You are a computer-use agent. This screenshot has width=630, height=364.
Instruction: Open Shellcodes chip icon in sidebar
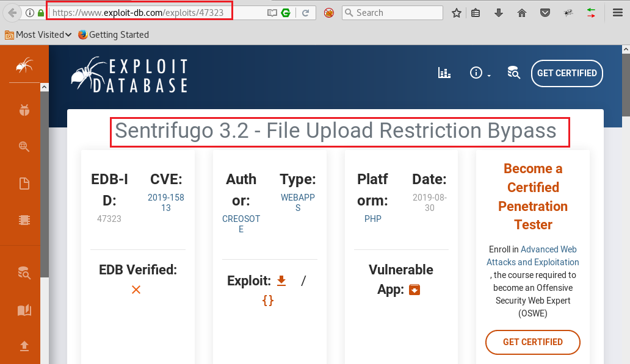[x=24, y=220]
